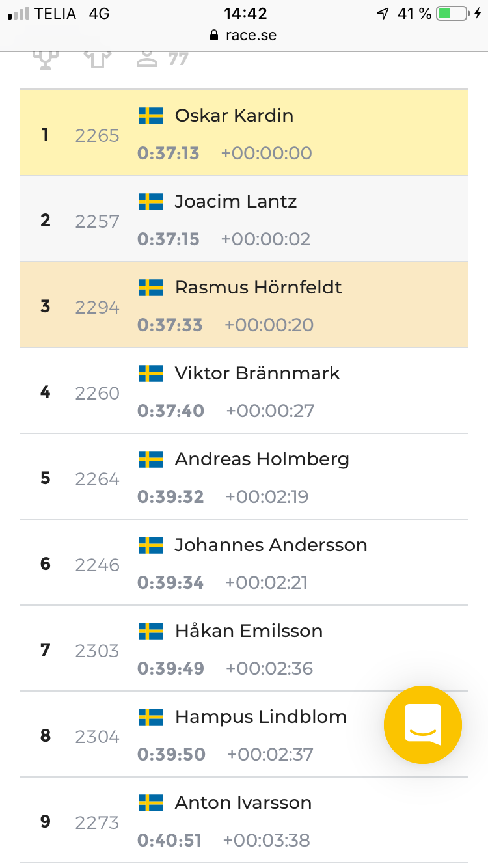Tap the Swedish flag beside Oskar Kardin
488x868 pixels.
point(151,116)
